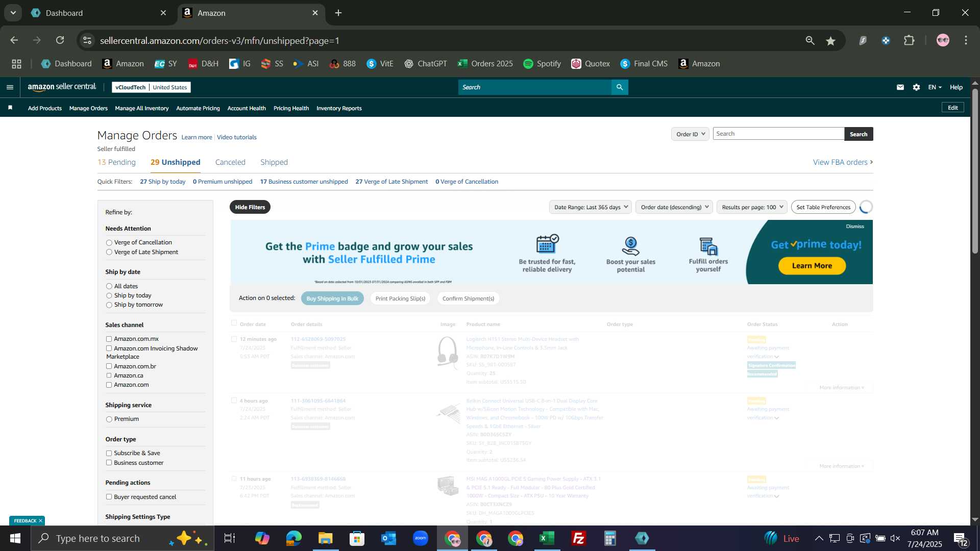The width and height of the screenshot is (980, 551).
Task: Open the Quotex bookmark
Action: coord(591,64)
